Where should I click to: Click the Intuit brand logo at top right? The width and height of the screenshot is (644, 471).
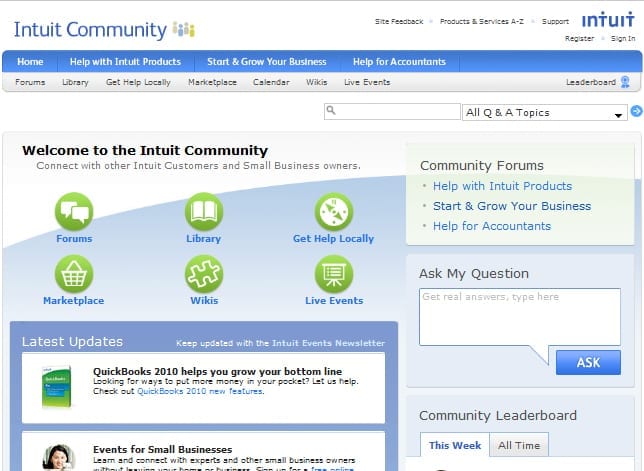(x=608, y=20)
